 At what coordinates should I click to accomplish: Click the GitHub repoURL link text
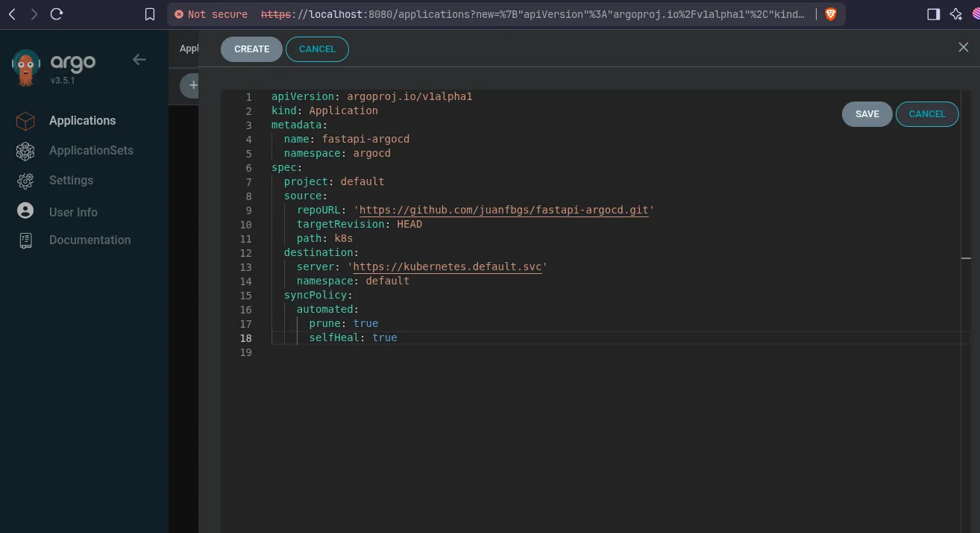[504, 211]
